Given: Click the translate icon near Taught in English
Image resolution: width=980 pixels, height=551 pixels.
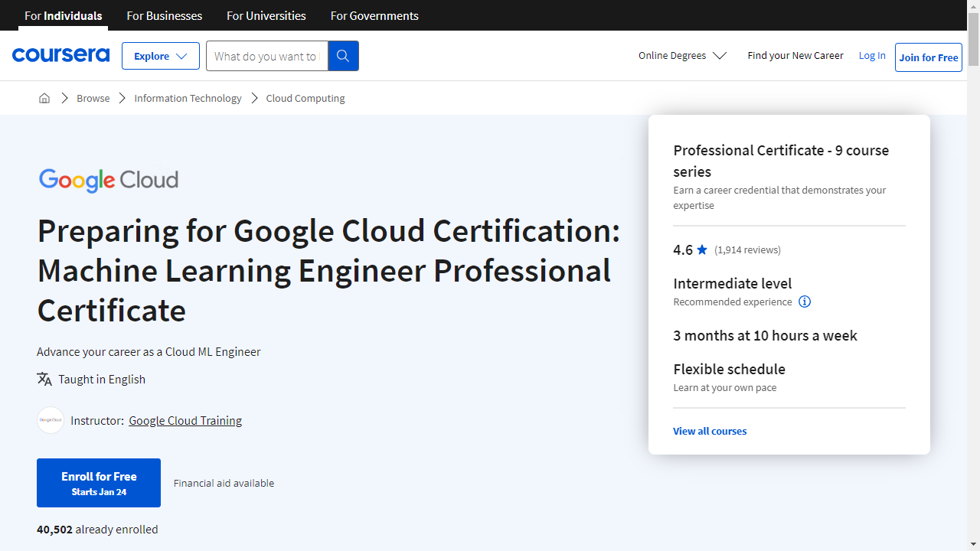Looking at the screenshot, I should [44, 379].
